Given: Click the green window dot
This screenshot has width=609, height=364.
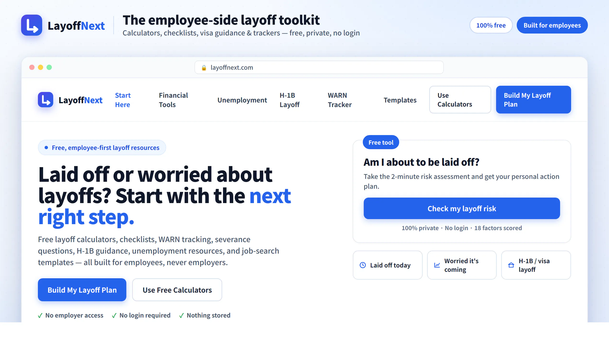Looking at the screenshot, I should (49, 67).
